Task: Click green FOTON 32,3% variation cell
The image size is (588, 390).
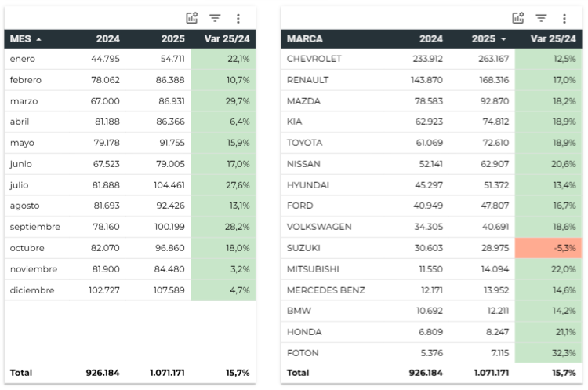Action: pos(548,352)
